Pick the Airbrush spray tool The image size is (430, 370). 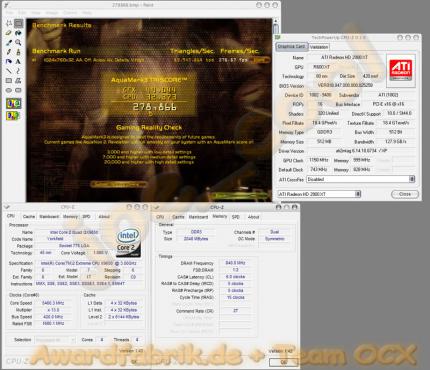pos(9,61)
